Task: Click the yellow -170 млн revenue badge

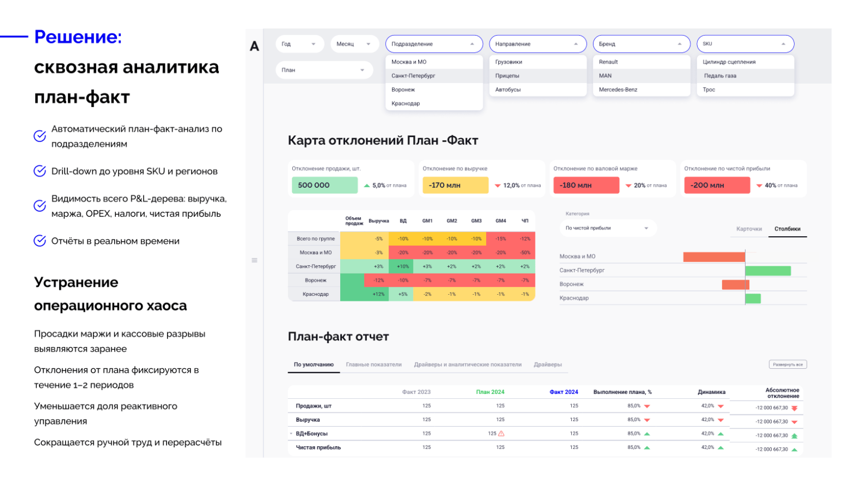Action: pyautogui.click(x=455, y=185)
